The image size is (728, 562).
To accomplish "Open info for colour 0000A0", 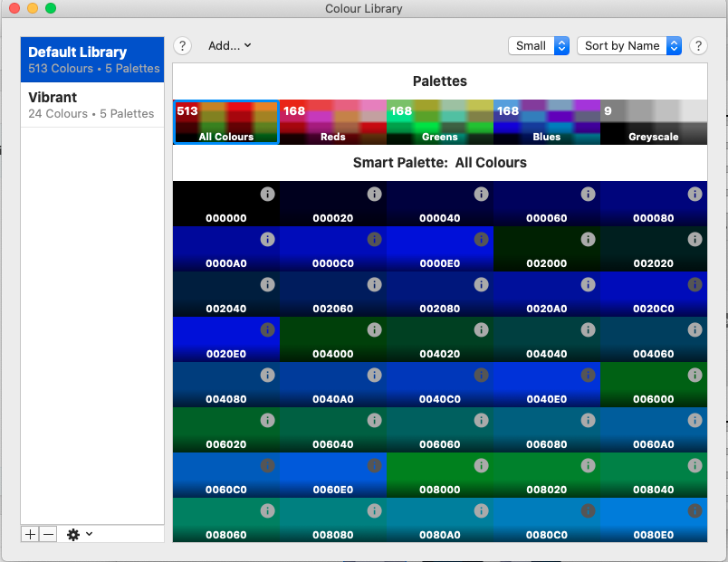I will pos(267,239).
